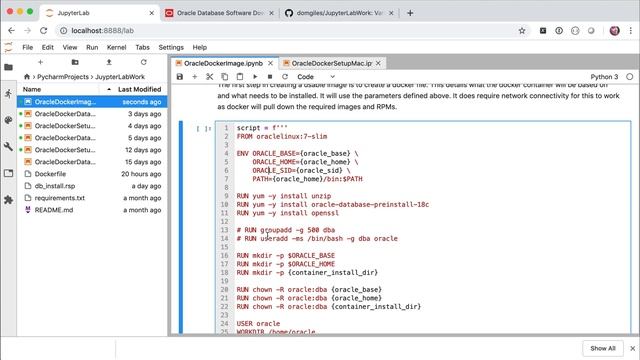Click Python 3 kernel name
640x360 pixels.
click(x=604, y=77)
